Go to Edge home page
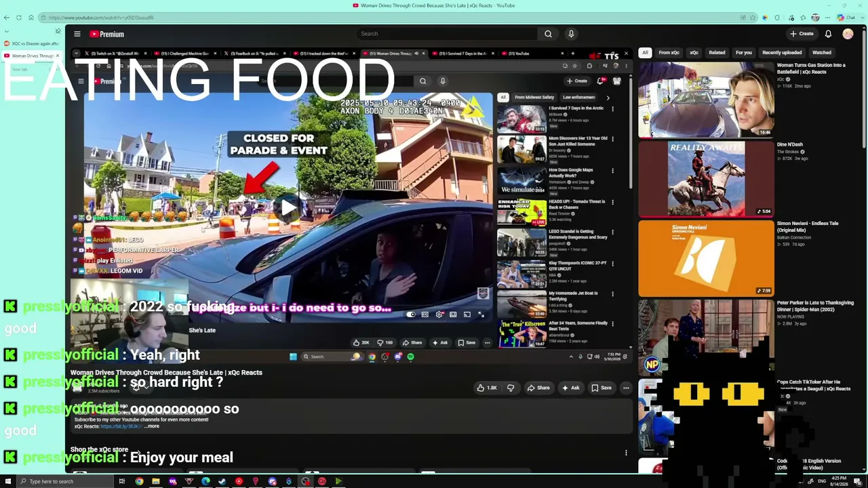 (x=31, y=18)
